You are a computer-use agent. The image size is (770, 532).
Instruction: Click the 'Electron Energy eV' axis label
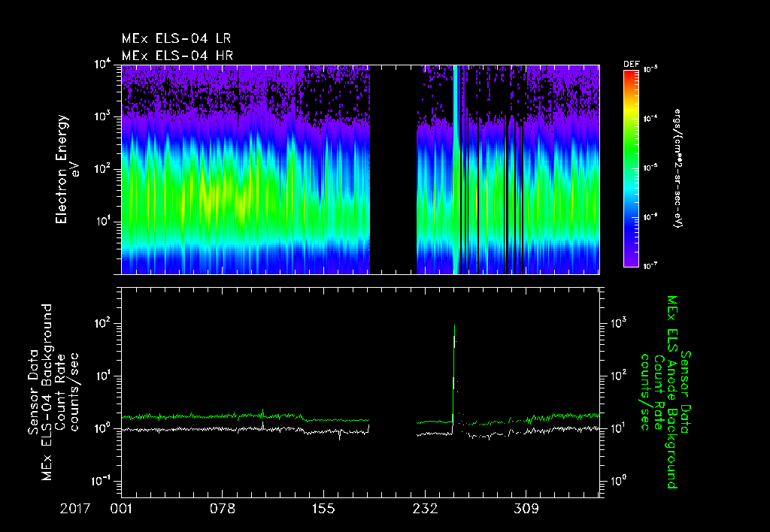68,169
